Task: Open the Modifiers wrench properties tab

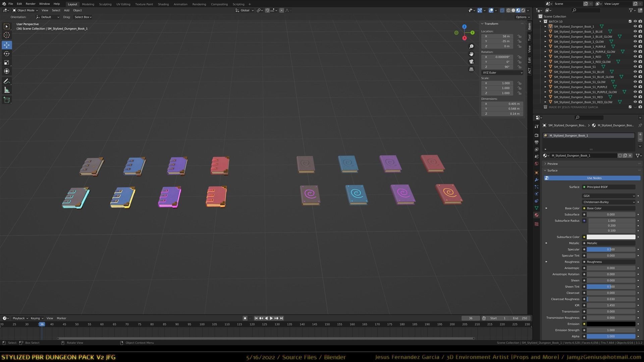Action: (x=537, y=180)
